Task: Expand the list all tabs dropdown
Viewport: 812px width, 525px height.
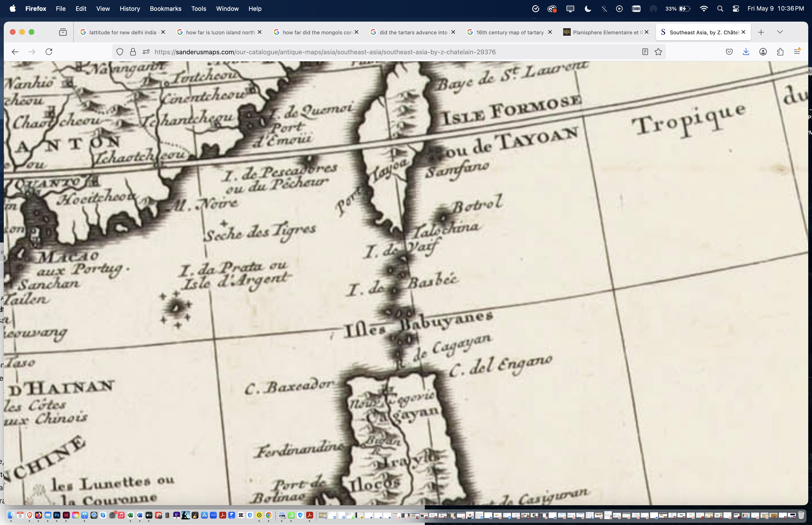Action: click(x=780, y=32)
